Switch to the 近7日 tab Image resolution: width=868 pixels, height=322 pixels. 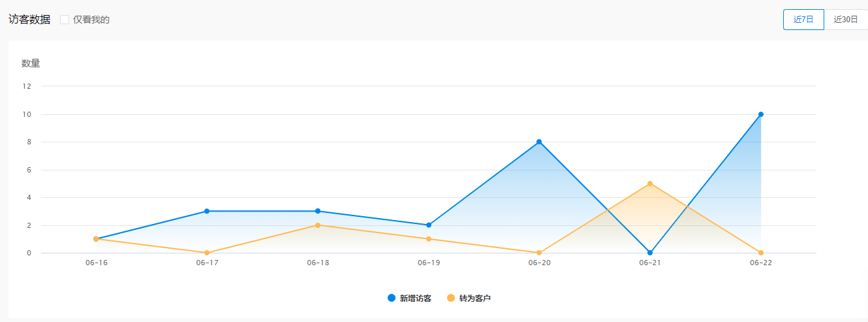803,20
